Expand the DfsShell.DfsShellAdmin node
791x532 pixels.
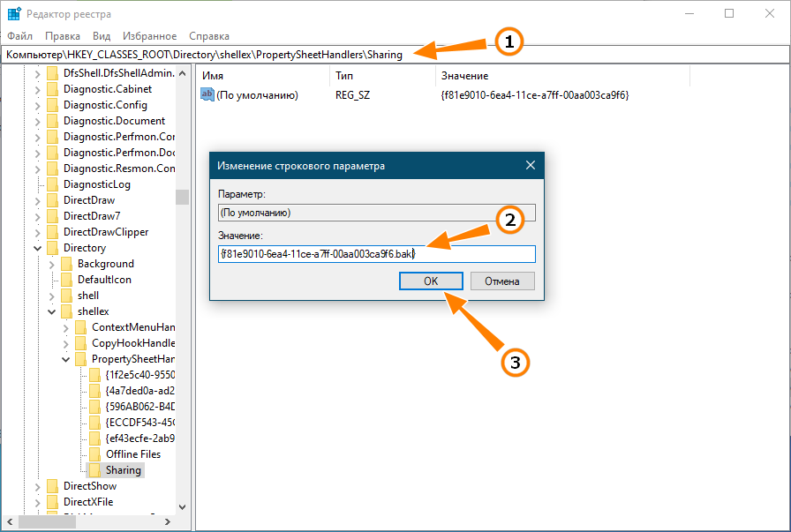click(37, 74)
